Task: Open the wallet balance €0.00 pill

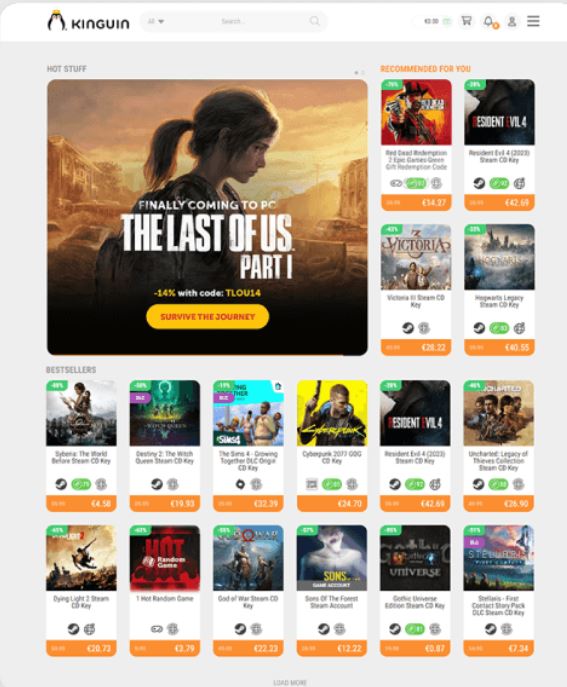Action: coord(436,21)
